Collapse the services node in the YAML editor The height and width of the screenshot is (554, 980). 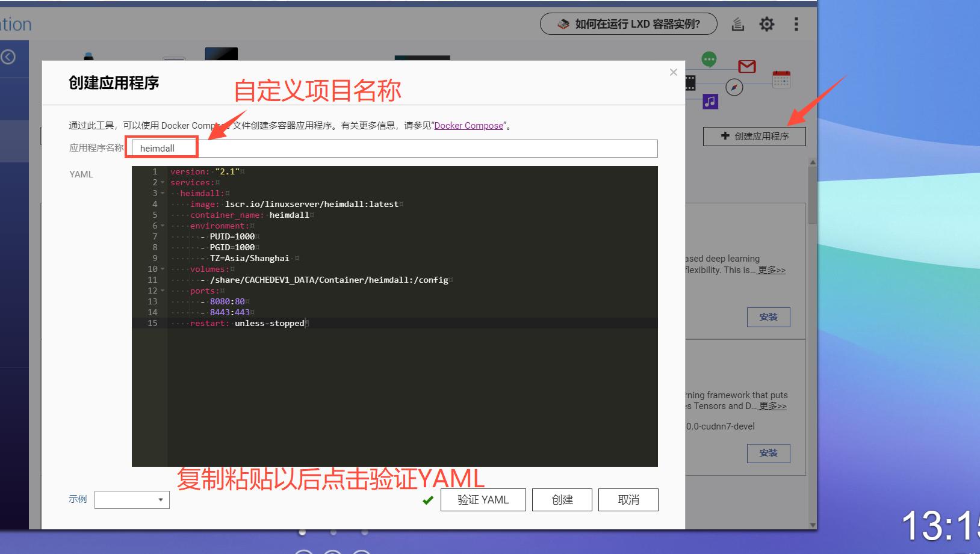[x=163, y=182]
